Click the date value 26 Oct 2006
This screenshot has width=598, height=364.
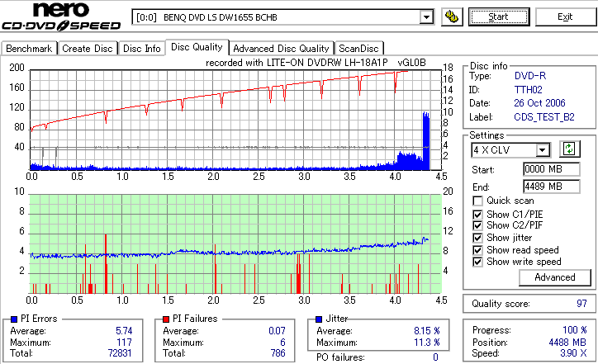pyautogui.click(x=539, y=103)
